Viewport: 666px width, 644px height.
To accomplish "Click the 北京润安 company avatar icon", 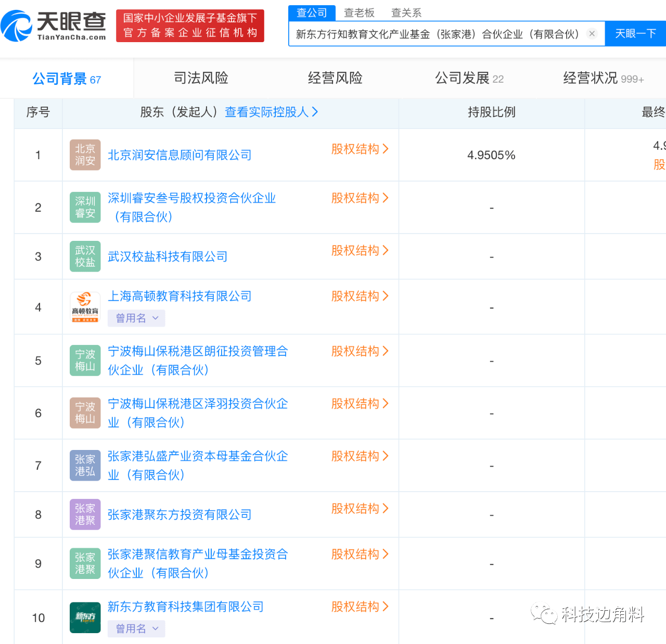I will click(85, 155).
